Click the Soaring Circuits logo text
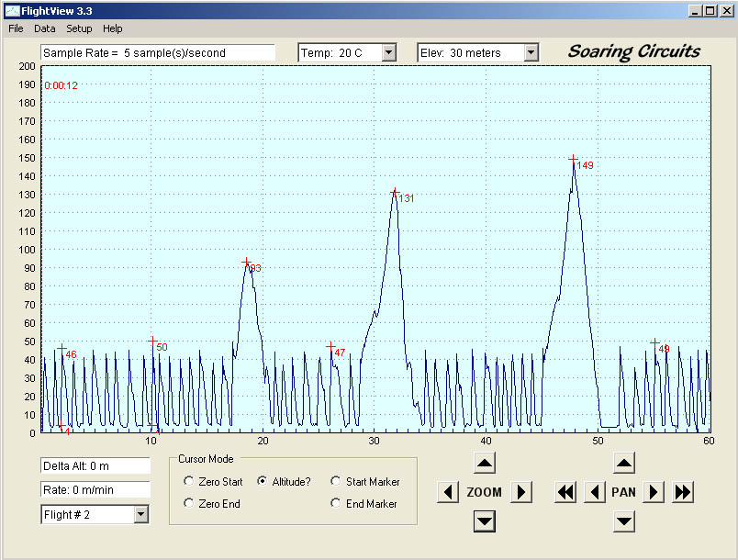This screenshot has width=738, height=560. [634, 51]
